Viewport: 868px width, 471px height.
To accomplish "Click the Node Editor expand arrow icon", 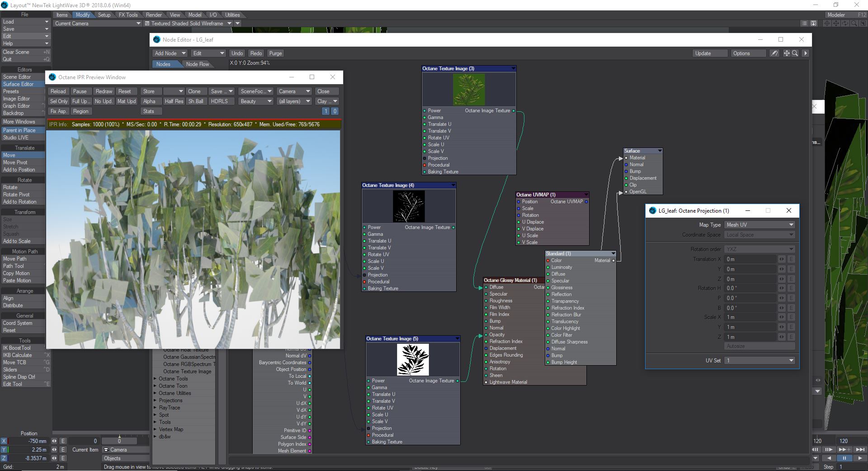I will pos(805,53).
